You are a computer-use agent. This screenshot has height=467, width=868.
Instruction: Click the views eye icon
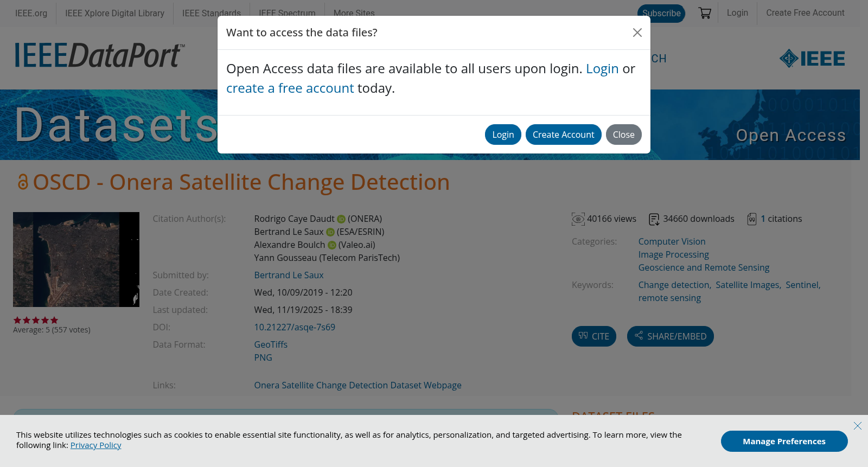(578, 219)
